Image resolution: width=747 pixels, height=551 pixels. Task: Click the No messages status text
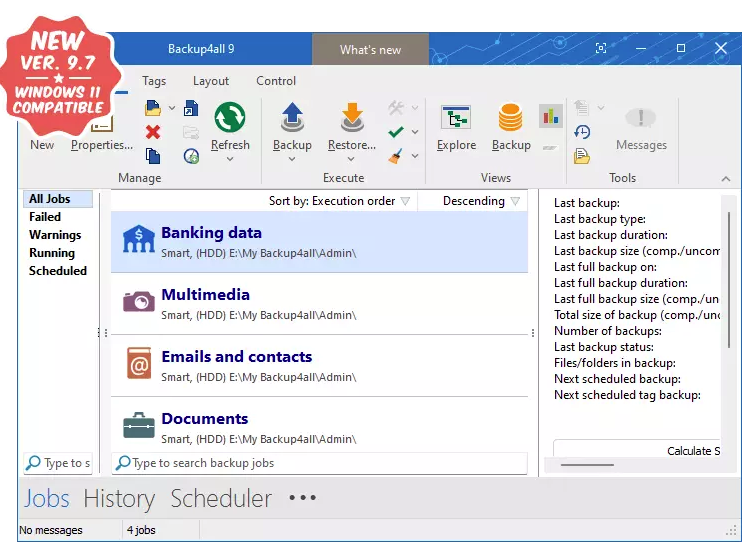[x=50, y=530]
